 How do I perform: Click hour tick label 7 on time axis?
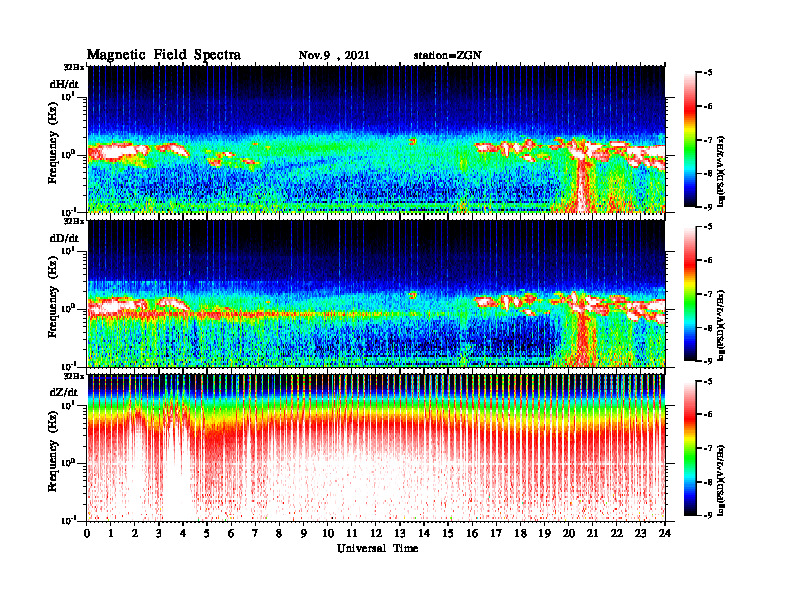255,533
